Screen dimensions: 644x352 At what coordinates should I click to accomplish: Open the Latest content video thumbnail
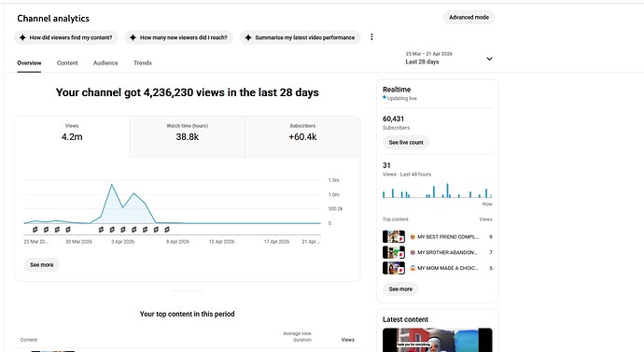438,340
